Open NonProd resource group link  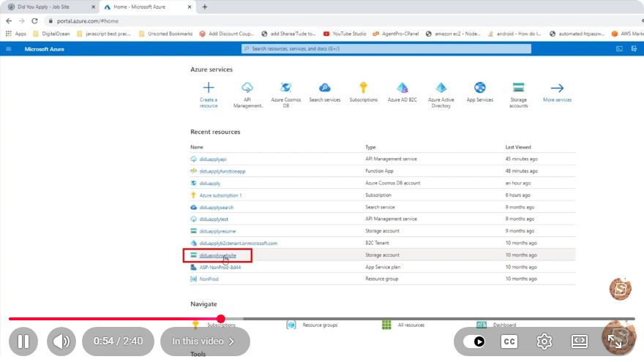[x=209, y=279]
